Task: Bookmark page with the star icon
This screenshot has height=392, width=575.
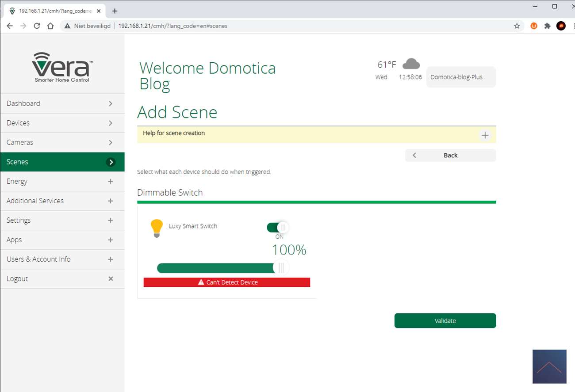Action: point(517,26)
